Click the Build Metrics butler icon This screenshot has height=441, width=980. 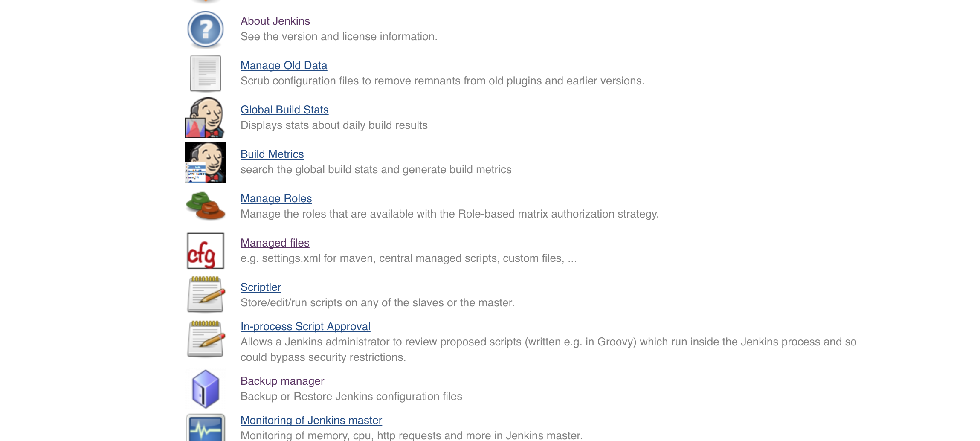pos(205,162)
